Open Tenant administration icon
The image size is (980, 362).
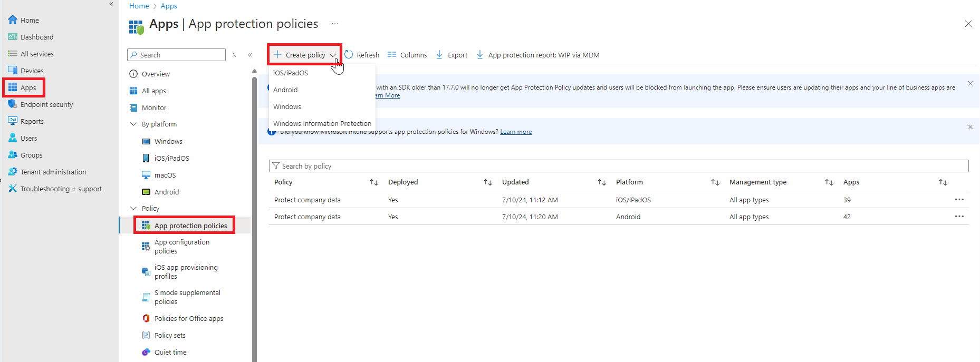tap(13, 172)
